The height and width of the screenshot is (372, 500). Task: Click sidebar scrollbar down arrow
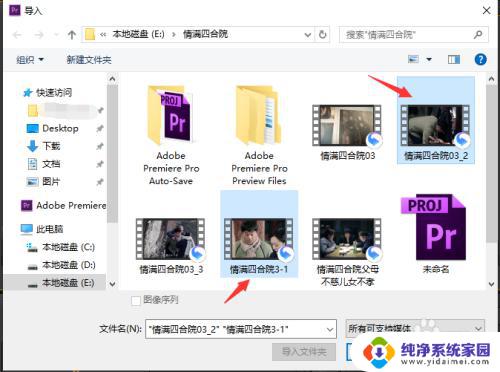112,284
